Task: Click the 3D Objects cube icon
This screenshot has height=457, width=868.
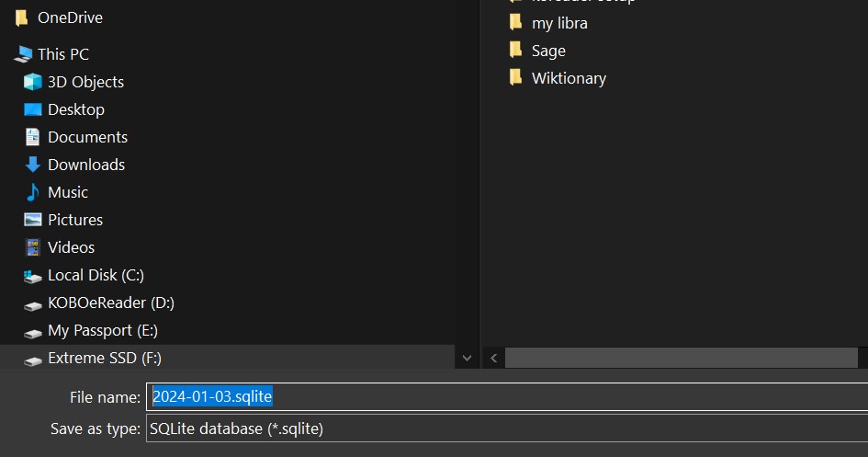Action: pyautogui.click(x=33, y=82)
